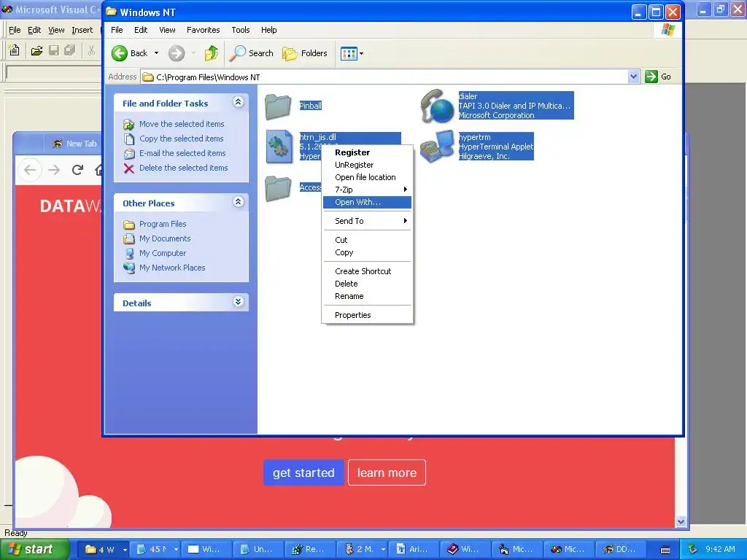Viewport: 747px width, 560px height.
Task: Click the Open folder icon in Visual C++
Action: point(36,50)
